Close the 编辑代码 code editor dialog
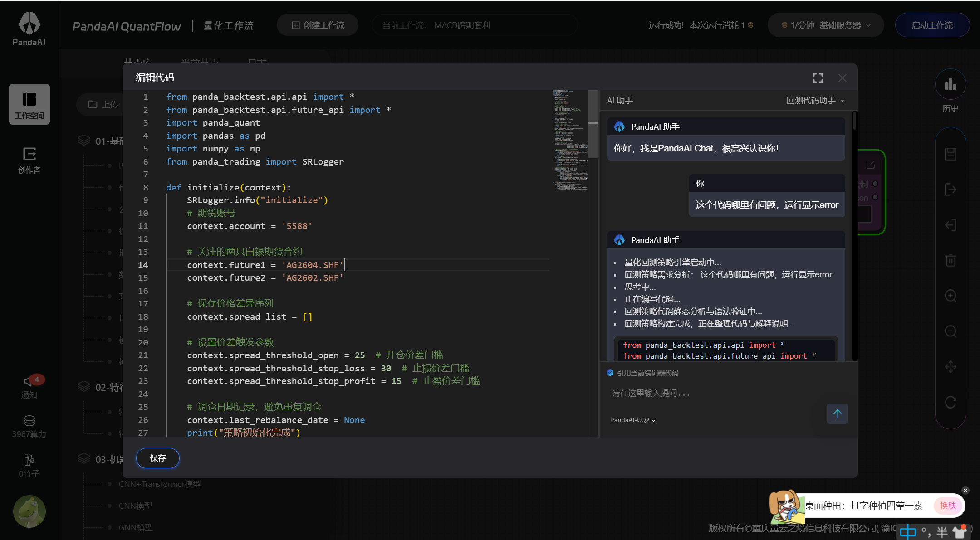Screen dimensions: 980x540 (843, 78)
